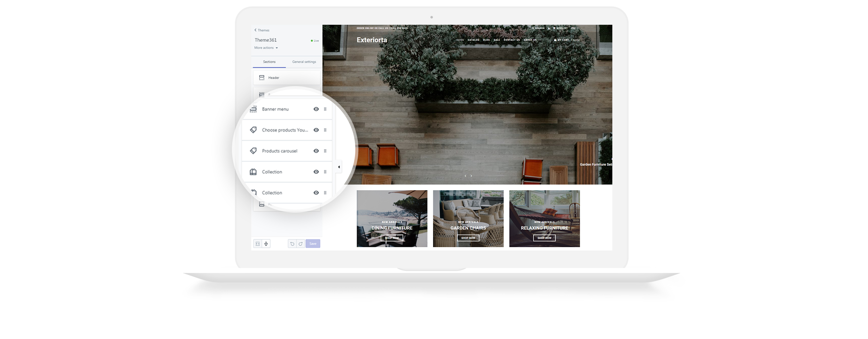
Task: Click the first Collection section icon
Action: point(253,172)
